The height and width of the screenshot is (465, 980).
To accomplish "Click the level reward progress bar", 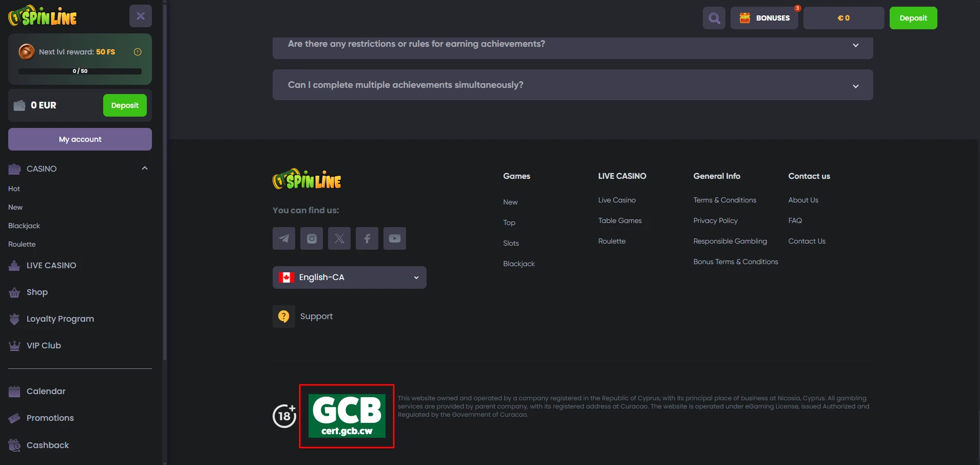I will [x=80, y=71].
